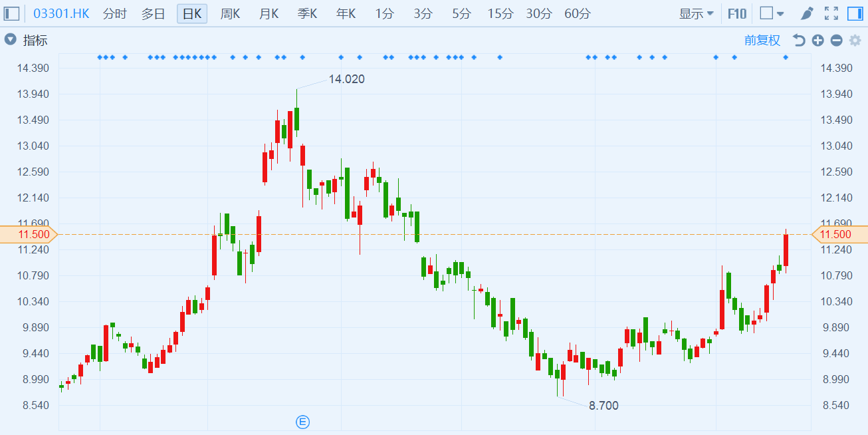
Task: Switch to 多日 multi-day view
Action: pos(153,13)
